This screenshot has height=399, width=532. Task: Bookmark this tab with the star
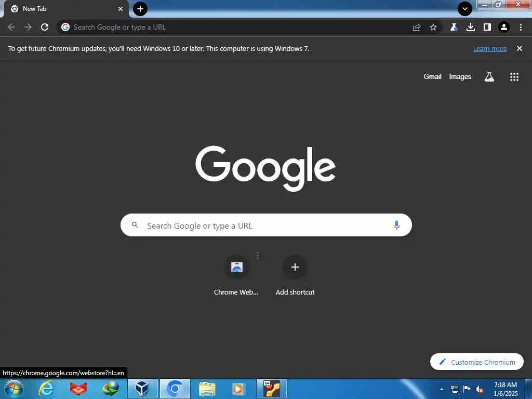tap(433, 27)
